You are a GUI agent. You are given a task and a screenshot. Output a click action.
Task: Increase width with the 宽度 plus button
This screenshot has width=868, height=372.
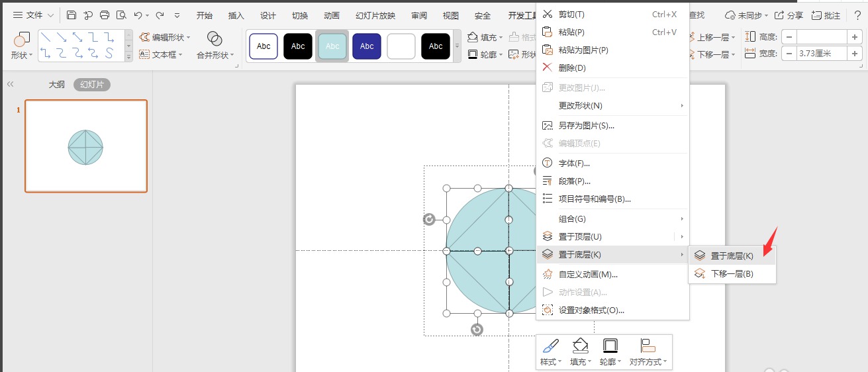(855, 54)
